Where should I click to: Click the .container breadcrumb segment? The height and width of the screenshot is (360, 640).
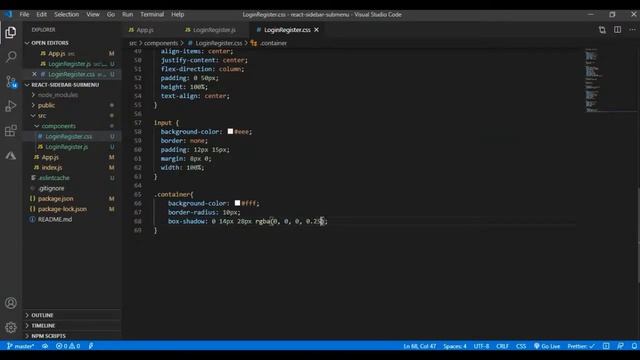pos(273,43)
